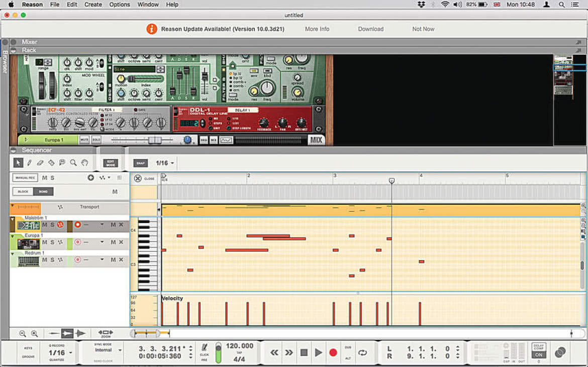
Task: Delete the Malström 1 track
Action: [121, 225]
